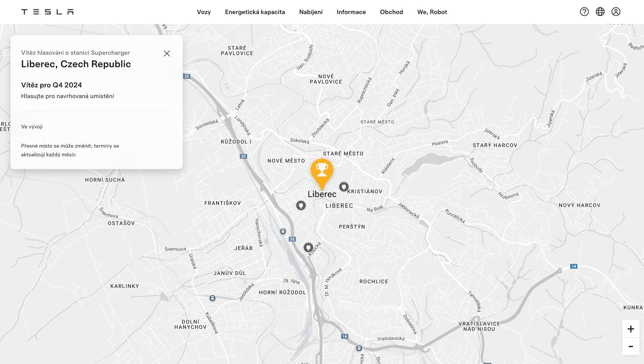The width and height of the screenshot is (644, 364).
Task: Click the 'HORNÍ SUCHÁ' district label
Action: [105, 180]
